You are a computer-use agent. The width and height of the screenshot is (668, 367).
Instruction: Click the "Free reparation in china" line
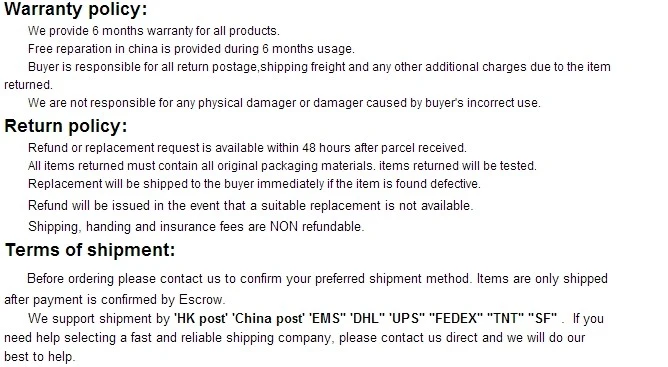191,49
